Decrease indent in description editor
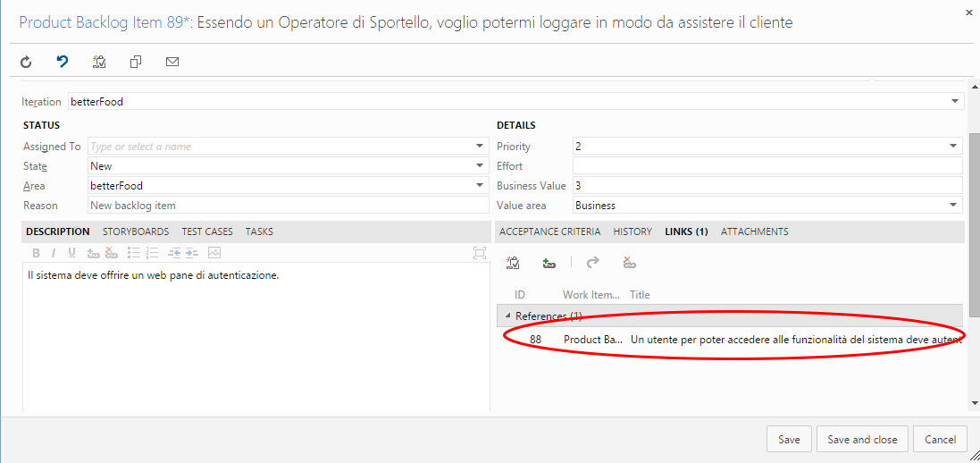 point(173,253)
